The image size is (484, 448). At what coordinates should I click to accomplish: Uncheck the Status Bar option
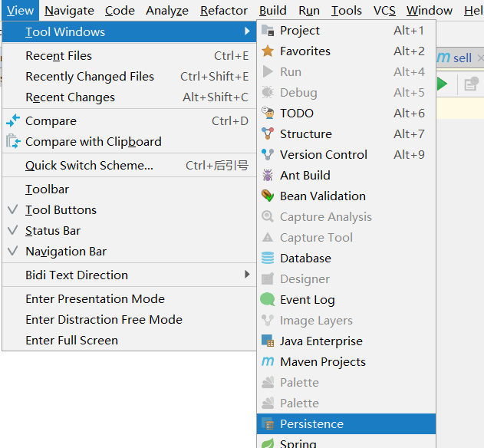click(52, 231)
